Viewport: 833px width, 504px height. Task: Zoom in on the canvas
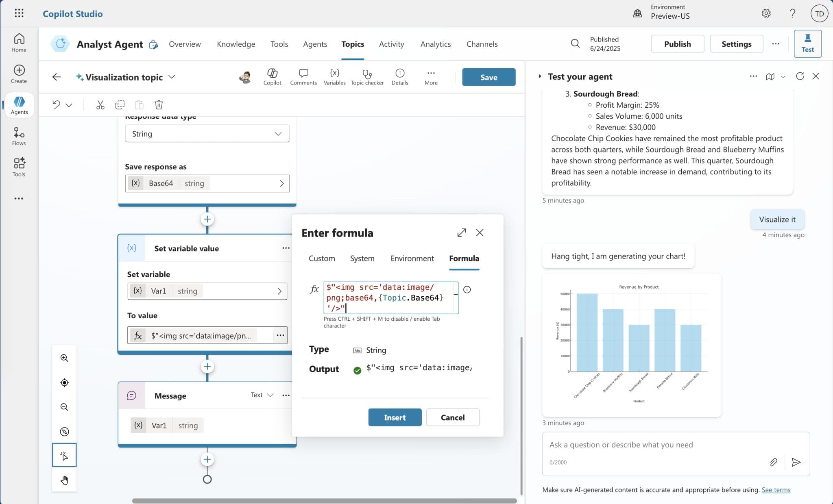(64, 358)
